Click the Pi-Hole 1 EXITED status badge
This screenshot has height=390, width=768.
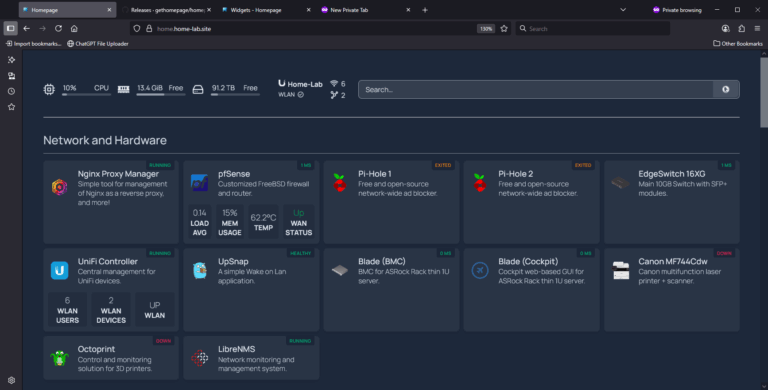click(x=443, y=165)
